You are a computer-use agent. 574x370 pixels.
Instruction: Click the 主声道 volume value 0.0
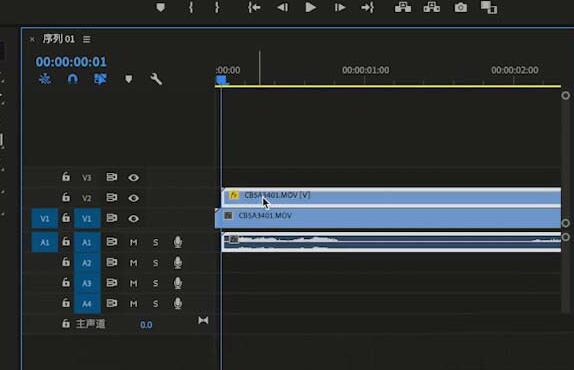tap(146, 325)
